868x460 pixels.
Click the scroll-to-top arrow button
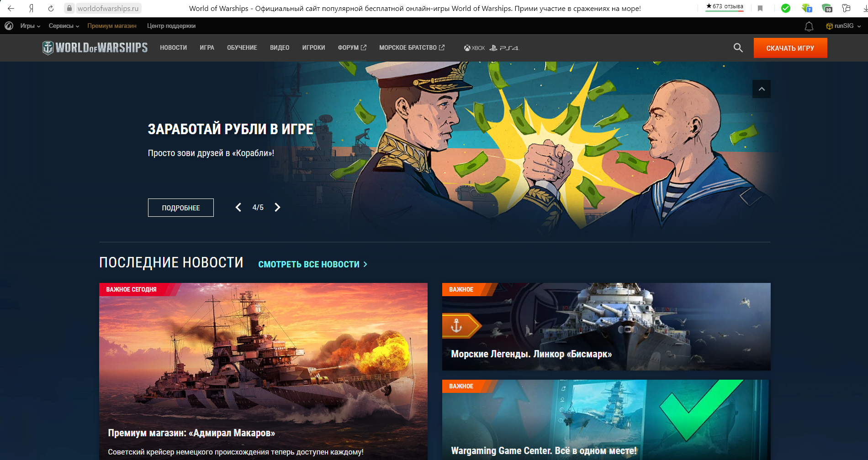[762, 89]
